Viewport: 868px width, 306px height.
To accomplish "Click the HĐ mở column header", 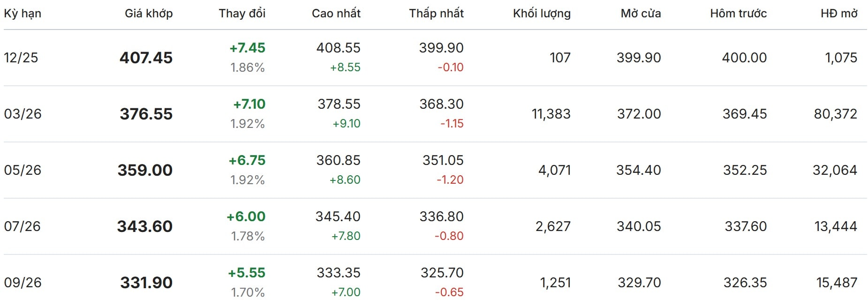I will pos(839,14).
